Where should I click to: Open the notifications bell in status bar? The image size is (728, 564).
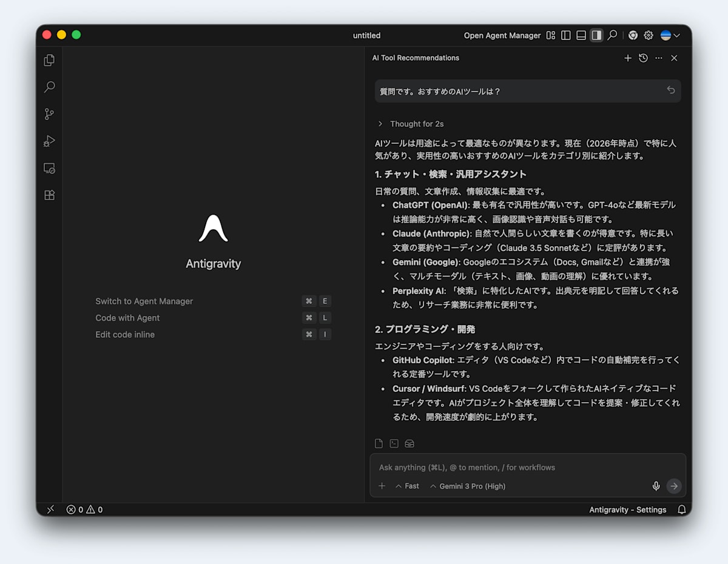pos(681,509)
